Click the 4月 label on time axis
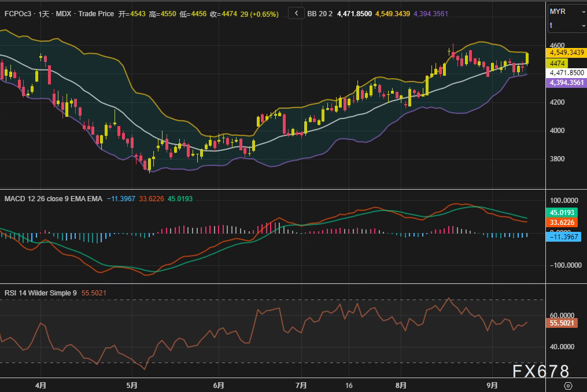 [x=40, y=384]
